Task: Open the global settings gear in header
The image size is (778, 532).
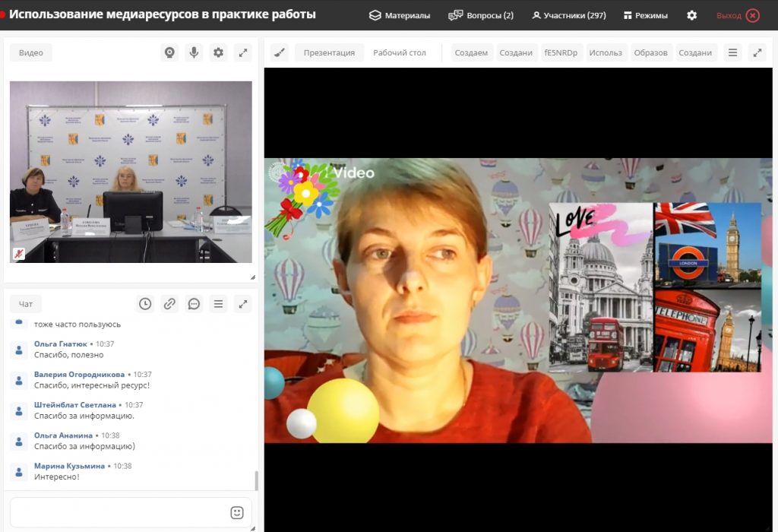Action: [x=691, y=15]
